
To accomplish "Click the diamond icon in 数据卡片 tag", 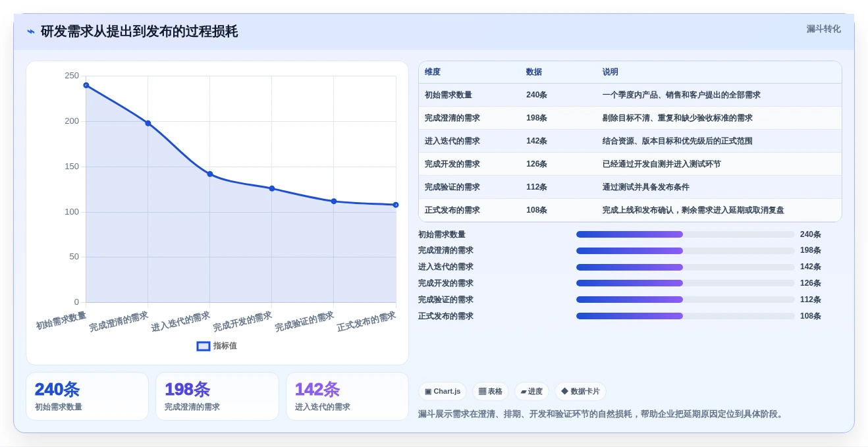I will tap(564, 391).
